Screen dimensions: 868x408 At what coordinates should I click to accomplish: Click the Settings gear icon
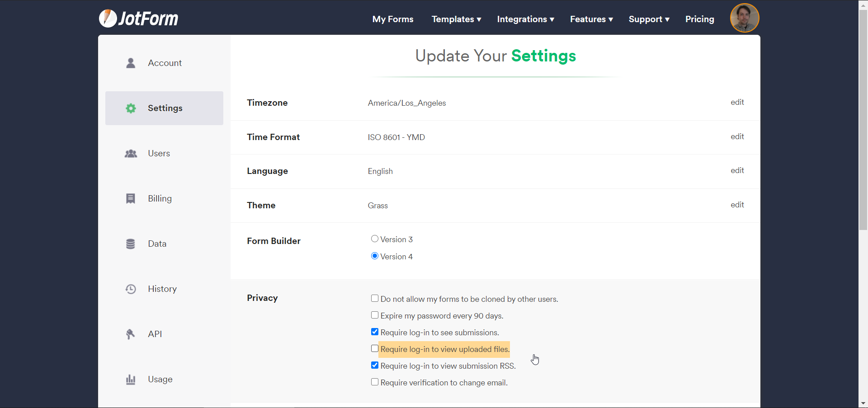pos(131,108)
